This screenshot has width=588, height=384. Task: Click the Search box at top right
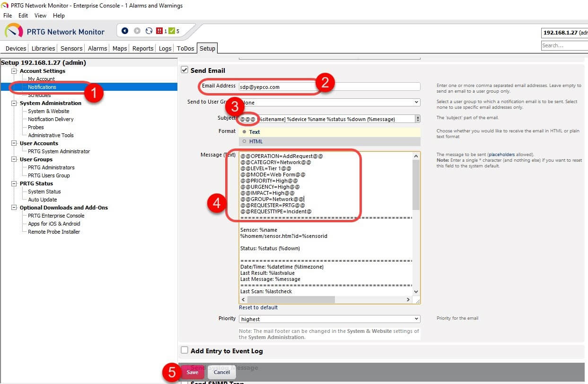564,45
